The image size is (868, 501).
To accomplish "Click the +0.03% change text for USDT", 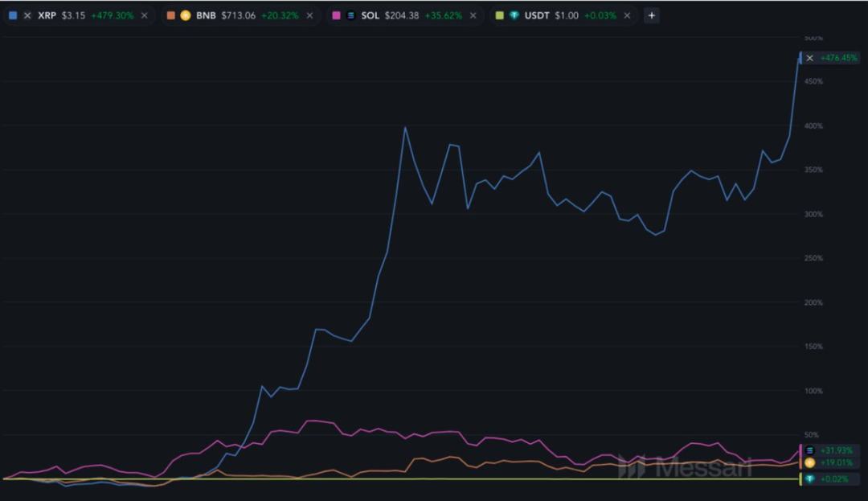I will pyautogui.click(x=600, y=14).
